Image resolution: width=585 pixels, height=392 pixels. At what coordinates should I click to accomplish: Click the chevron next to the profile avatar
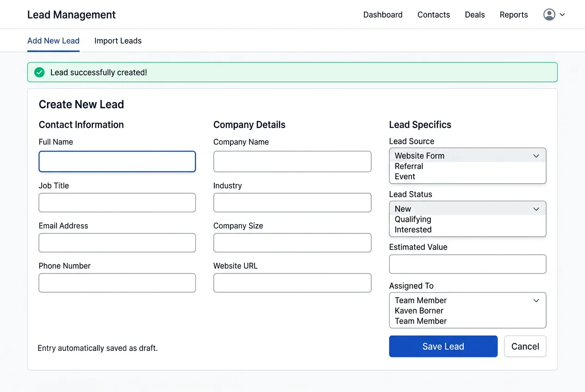pyautogui.click(x=563, y=14)
